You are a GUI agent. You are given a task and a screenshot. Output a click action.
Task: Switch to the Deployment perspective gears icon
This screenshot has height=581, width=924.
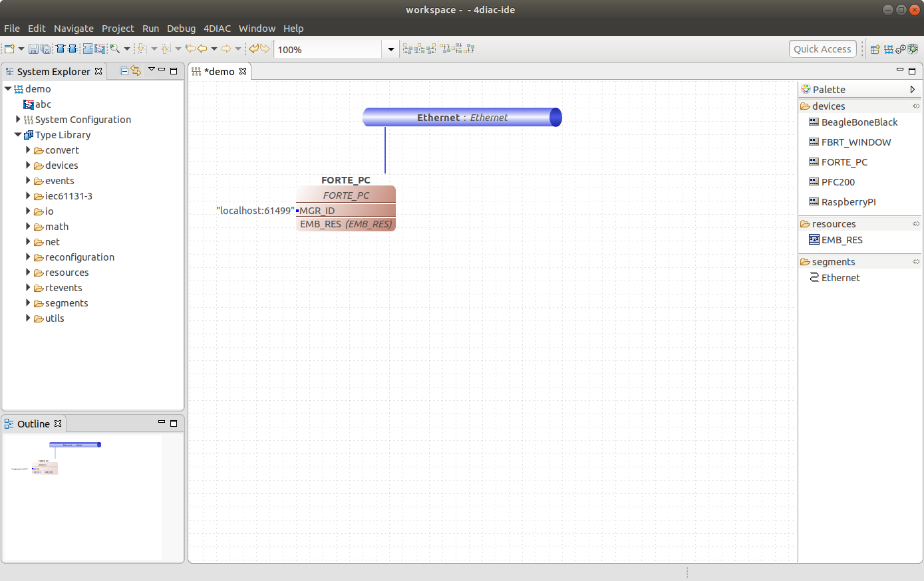[901, 49]
